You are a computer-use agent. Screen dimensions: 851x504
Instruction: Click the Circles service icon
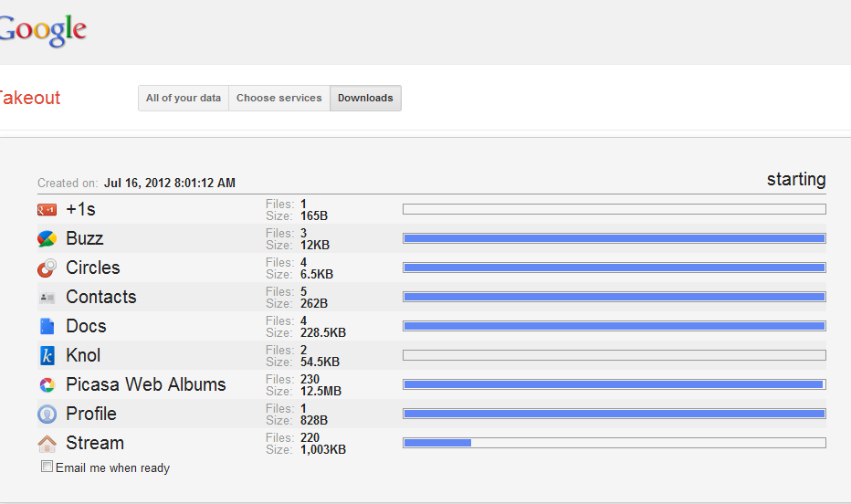[47, 268]
